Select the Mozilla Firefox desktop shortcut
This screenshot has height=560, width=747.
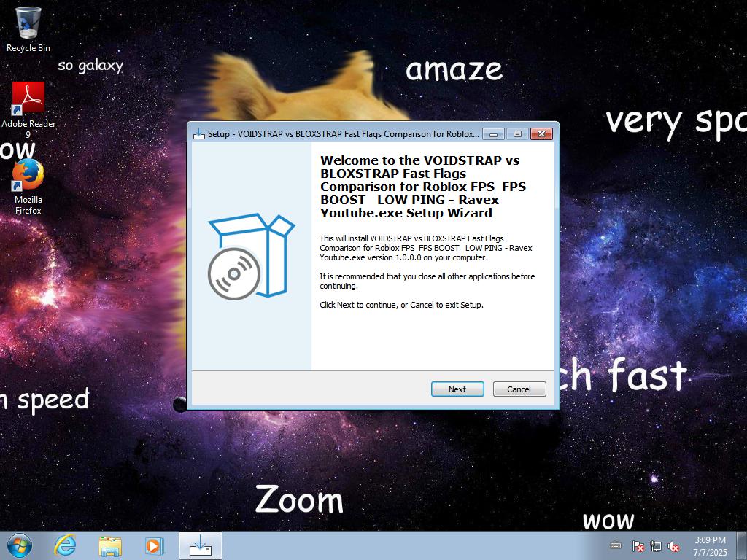tap(28, 187)
